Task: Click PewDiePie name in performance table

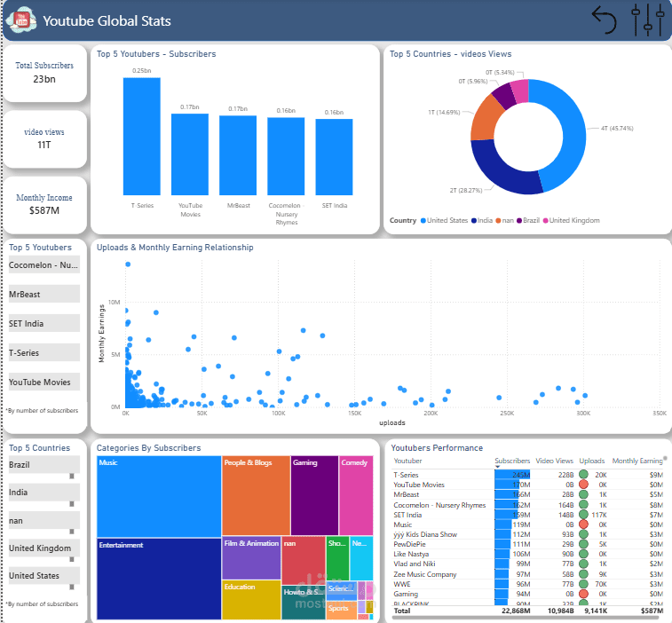Action: 409,544
